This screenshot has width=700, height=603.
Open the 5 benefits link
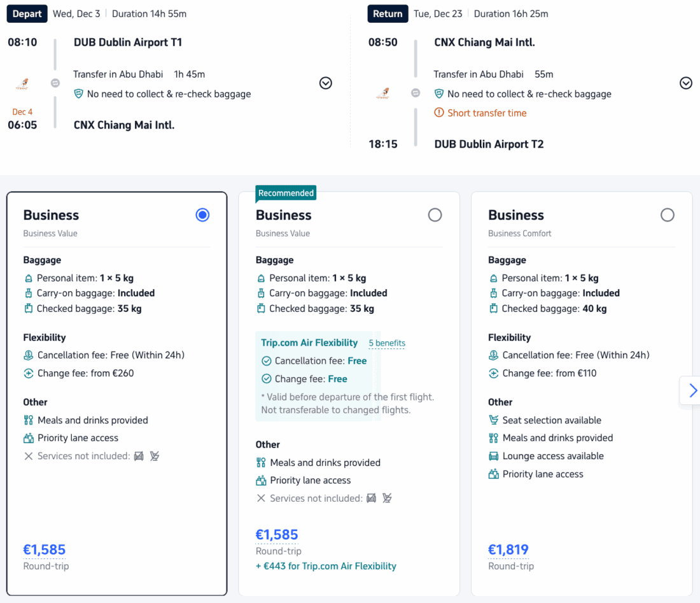point(387,343)
